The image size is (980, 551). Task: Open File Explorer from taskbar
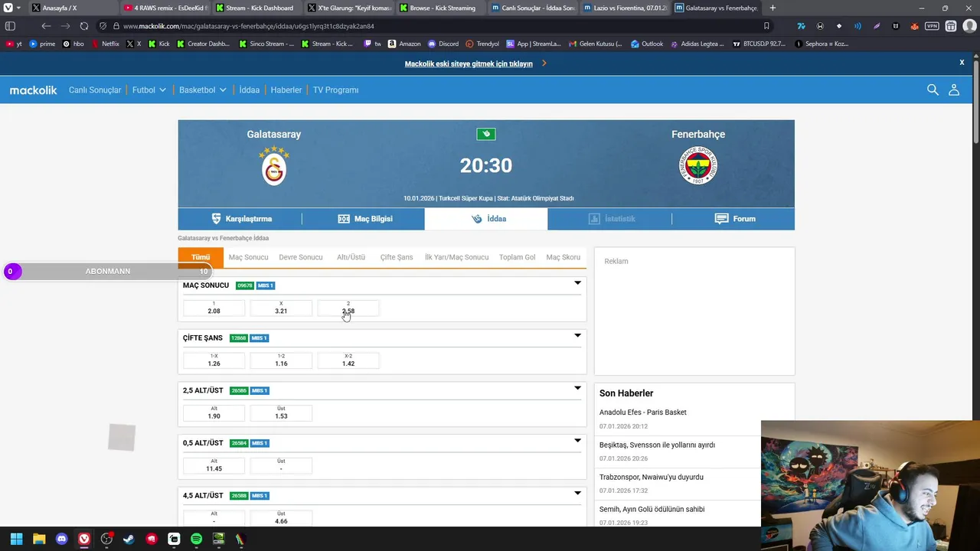pos(39,539)
